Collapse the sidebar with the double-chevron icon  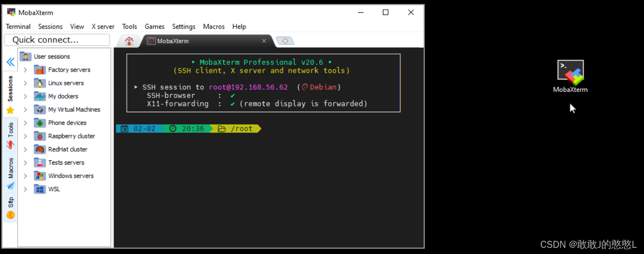pyautogui.click(x=10, y=62)
